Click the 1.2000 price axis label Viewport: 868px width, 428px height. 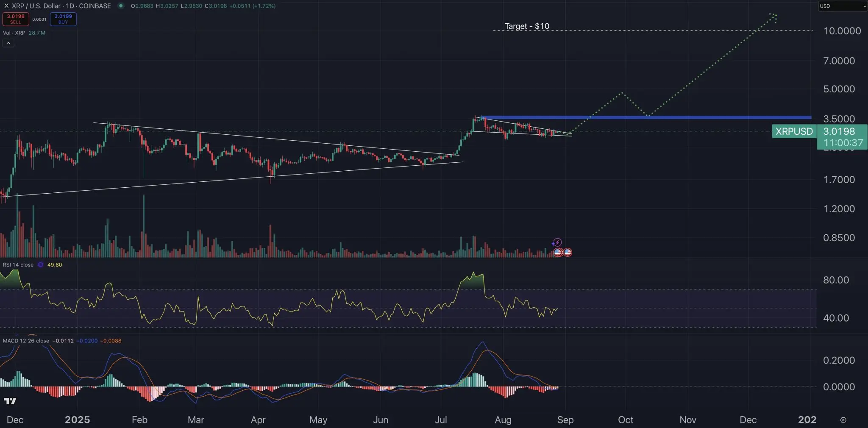(x=839, y=208)
